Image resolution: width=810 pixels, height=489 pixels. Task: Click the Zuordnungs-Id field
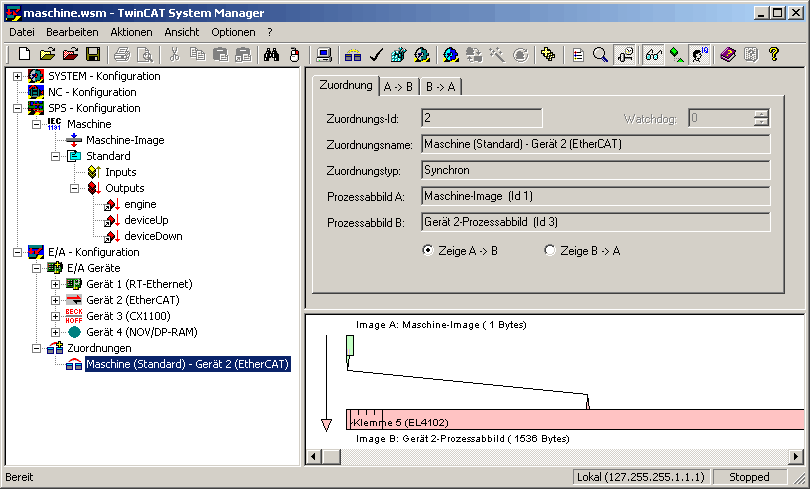481,118
